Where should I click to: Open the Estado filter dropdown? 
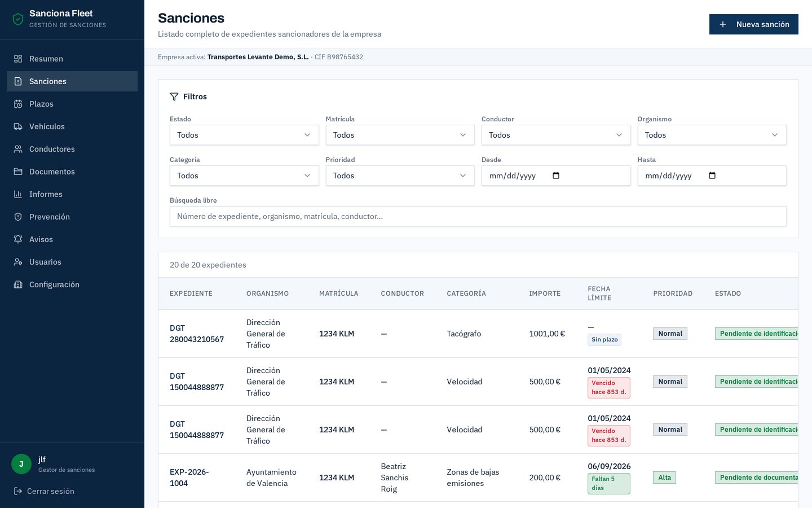[244, 135]
